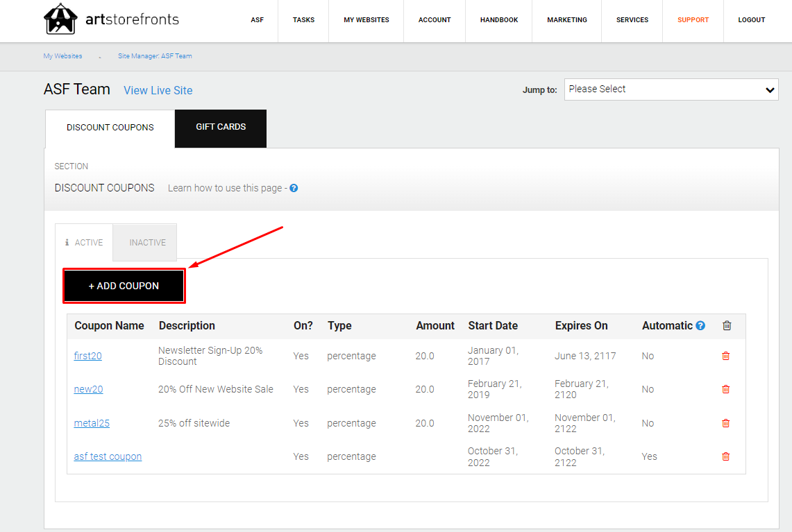Screen dimensions: 792x532
Task: Open the asf test coupon link
Action: [108, 456]
